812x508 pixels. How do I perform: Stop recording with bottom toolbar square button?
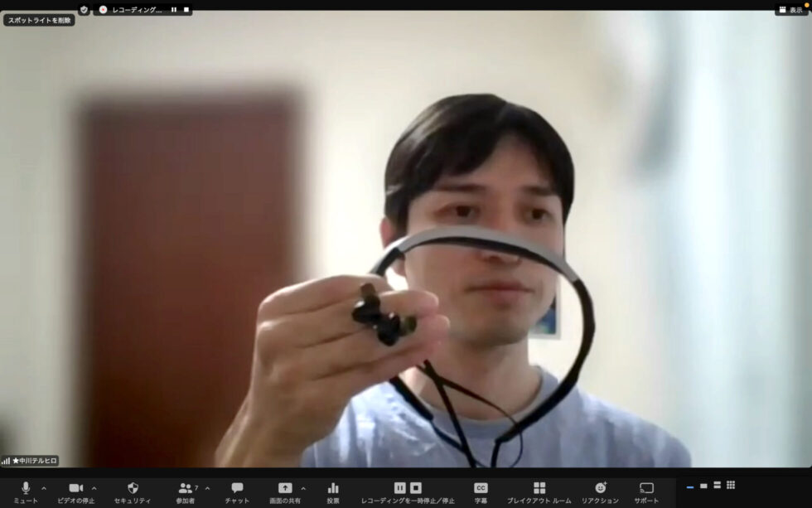coord(416,488)
